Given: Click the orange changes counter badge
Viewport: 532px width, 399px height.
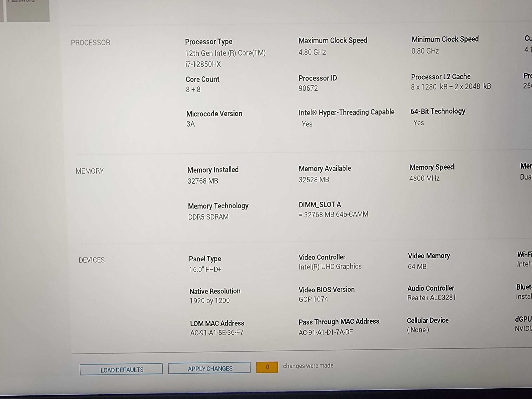Looking at the screenshot, I should (267, 367).
